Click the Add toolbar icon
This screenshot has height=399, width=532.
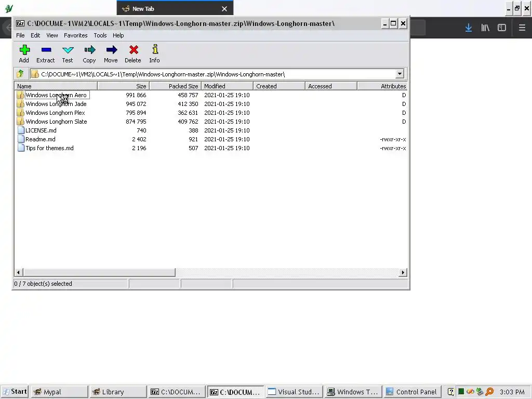click(x=24, y=50)
